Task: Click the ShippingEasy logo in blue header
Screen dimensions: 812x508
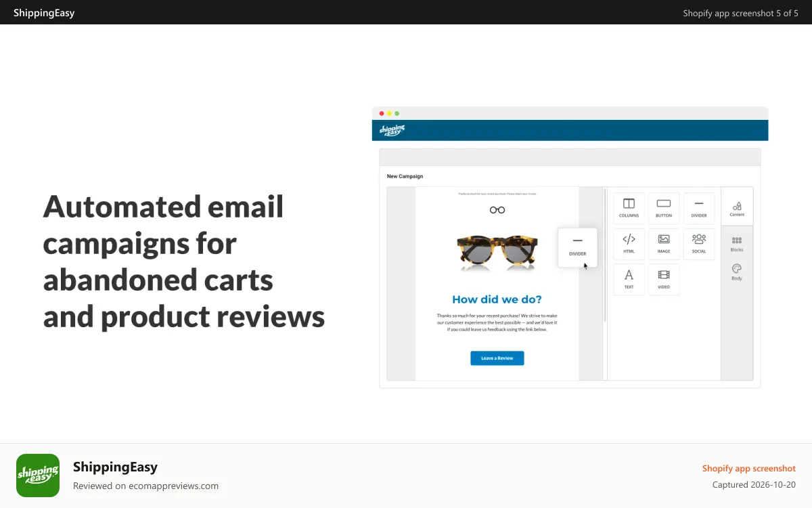Action: tap(392, 130)
